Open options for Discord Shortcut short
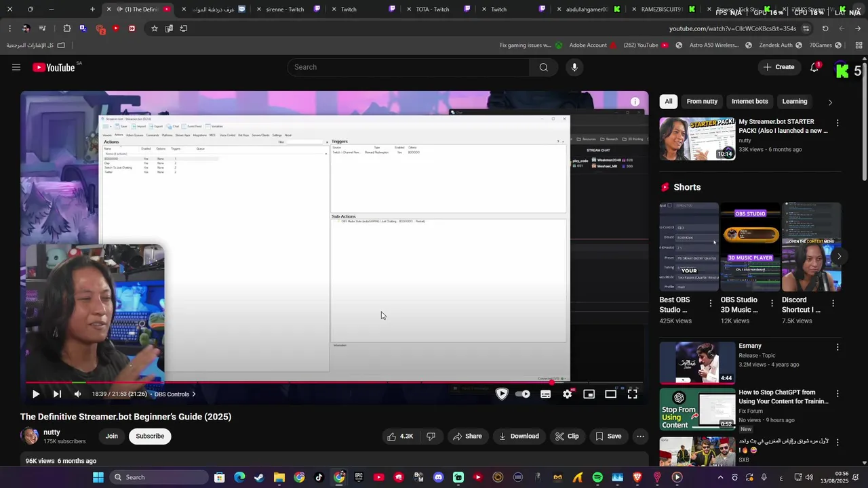The image size is (868, 488). pyautogui.click(x=833, y=303)
